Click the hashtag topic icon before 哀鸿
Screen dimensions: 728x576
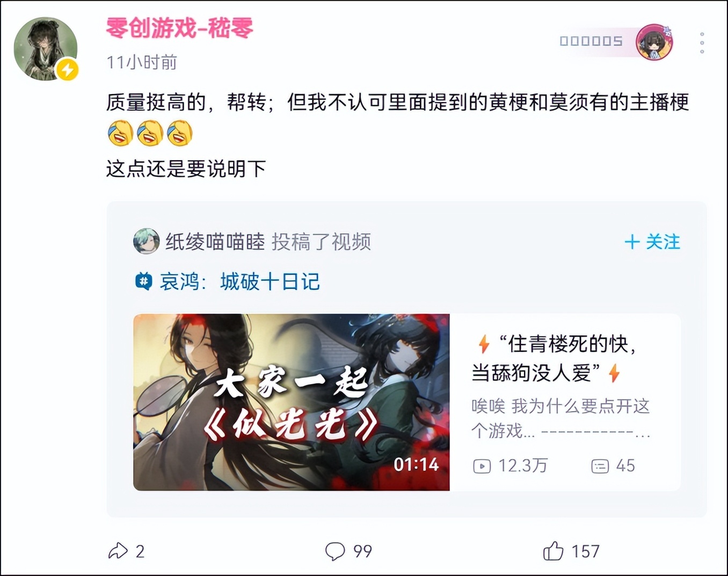click(x=143, y=282)
